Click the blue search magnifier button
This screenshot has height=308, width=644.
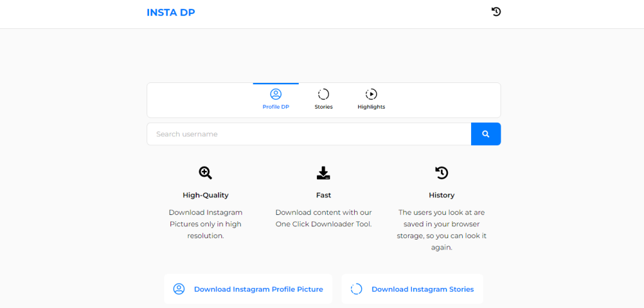[486, 134]
